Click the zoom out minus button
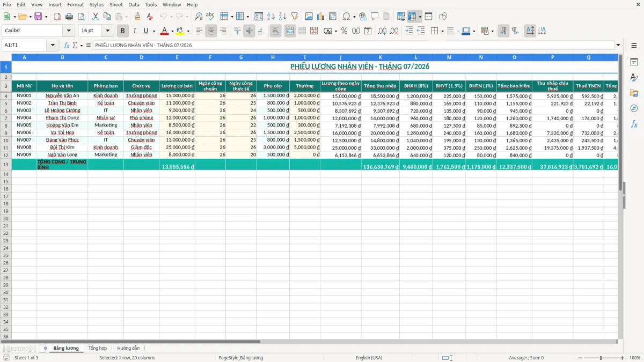The width and height of the screenshot is (644, 362). (580, 358)
